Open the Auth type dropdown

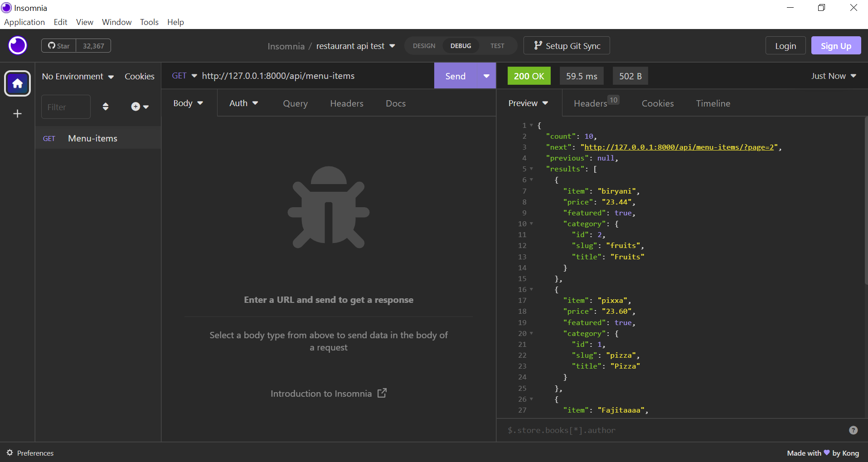tap(243, 103)
